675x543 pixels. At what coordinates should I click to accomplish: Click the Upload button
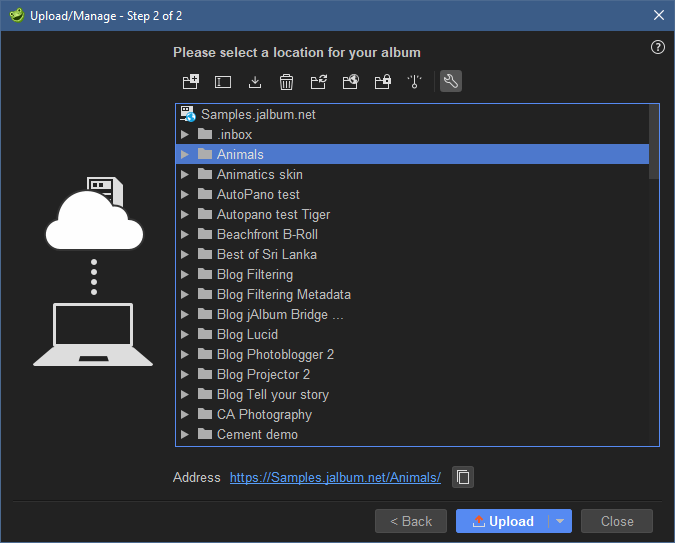[503, 521]
